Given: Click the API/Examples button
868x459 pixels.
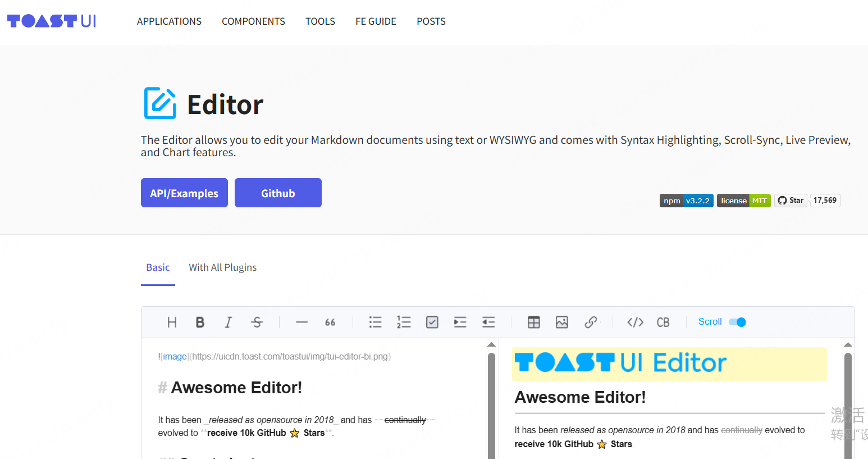Looking at the screenshot, I should pyautogui.click(x=184, y=193).
